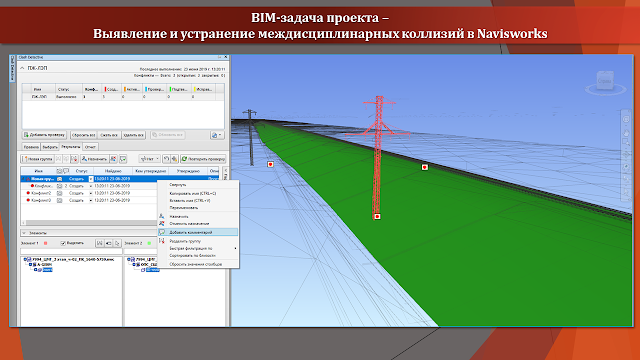Screen dimensions: 640x360
Task: Choose Копировать имя in the context menu
Action: tap(198, 193)
